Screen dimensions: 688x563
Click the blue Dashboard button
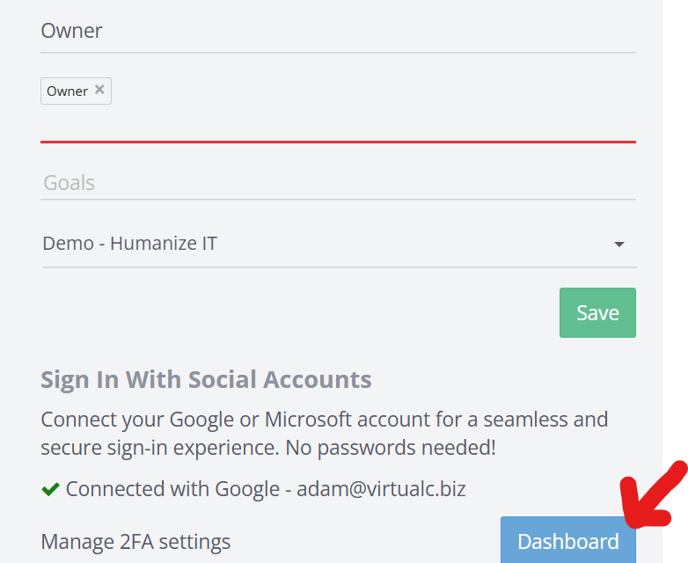[x=568, y=540]
